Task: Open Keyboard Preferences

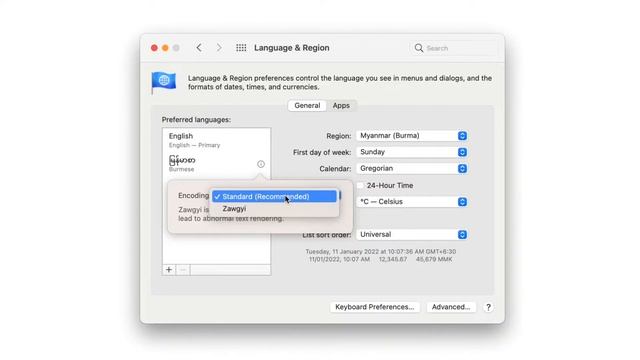Action: [374, 307]
